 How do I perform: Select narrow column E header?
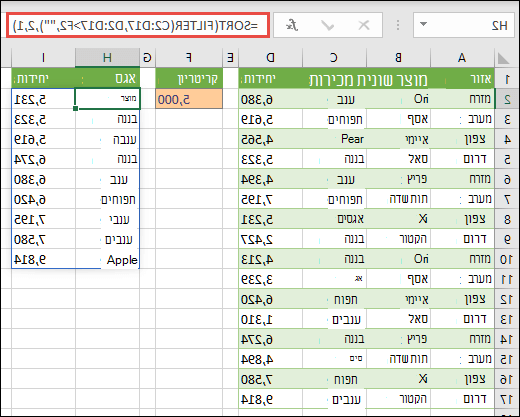[x=231, y=58]
